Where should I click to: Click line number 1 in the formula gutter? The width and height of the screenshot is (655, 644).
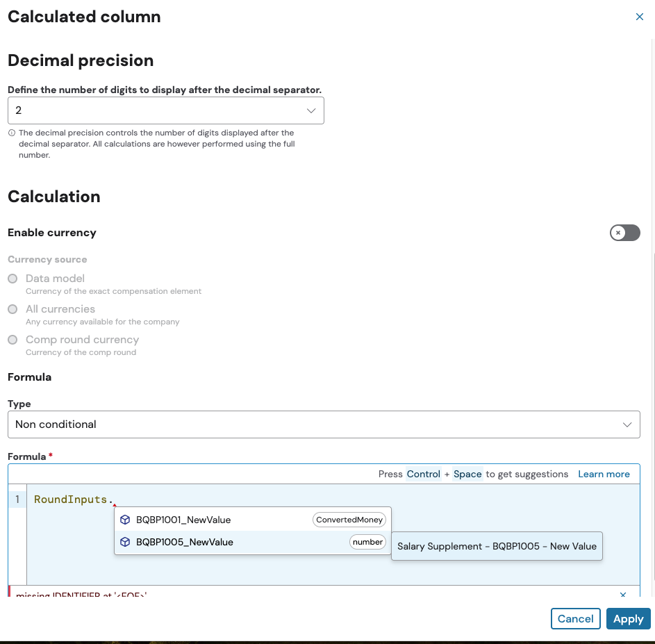pyautogui.click(x=17, y=499)
